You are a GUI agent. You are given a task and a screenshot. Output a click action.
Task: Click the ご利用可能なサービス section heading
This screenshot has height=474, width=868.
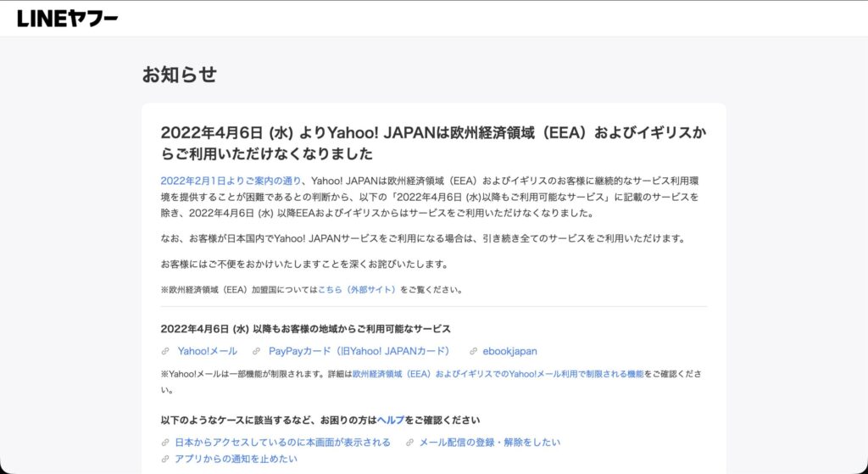coord(305,329)
